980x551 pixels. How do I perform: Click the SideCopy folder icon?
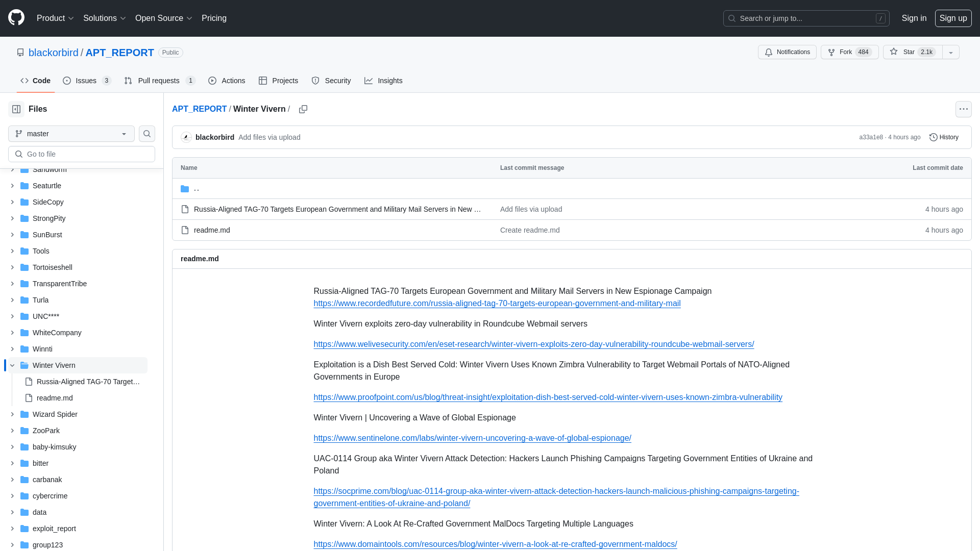[24, 202]
